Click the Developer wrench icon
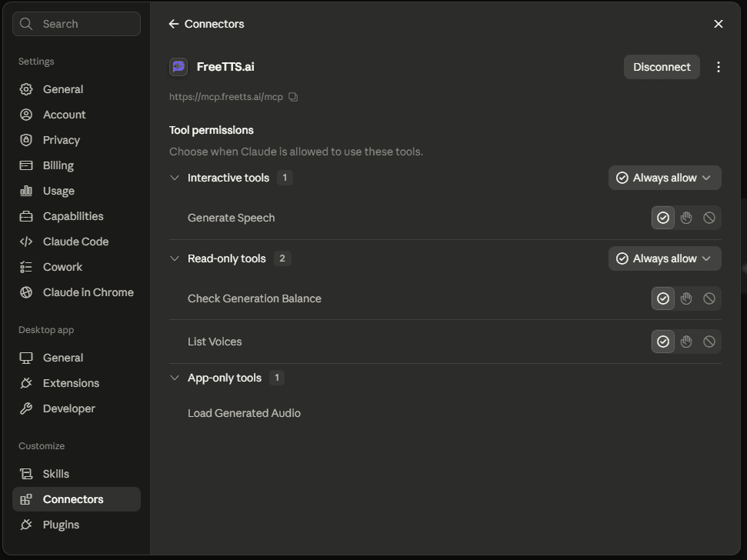Image resolution: width=747 pixels, height=560 pixels. coord(26,408)
